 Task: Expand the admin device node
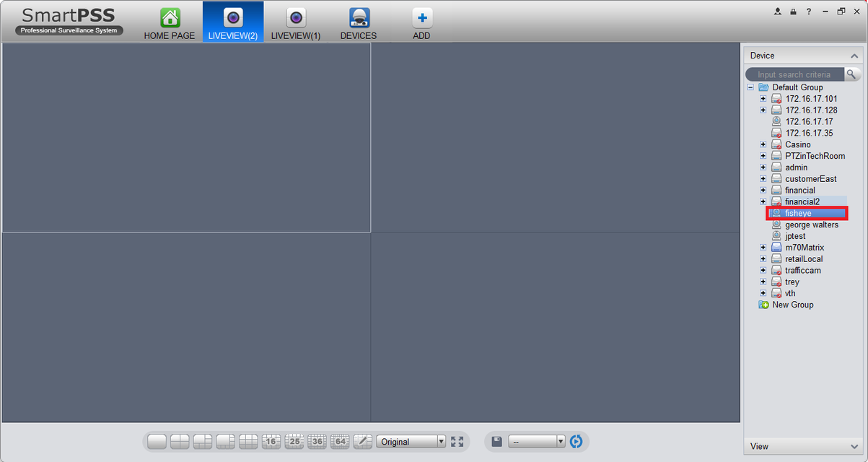(x=763, y=167)
